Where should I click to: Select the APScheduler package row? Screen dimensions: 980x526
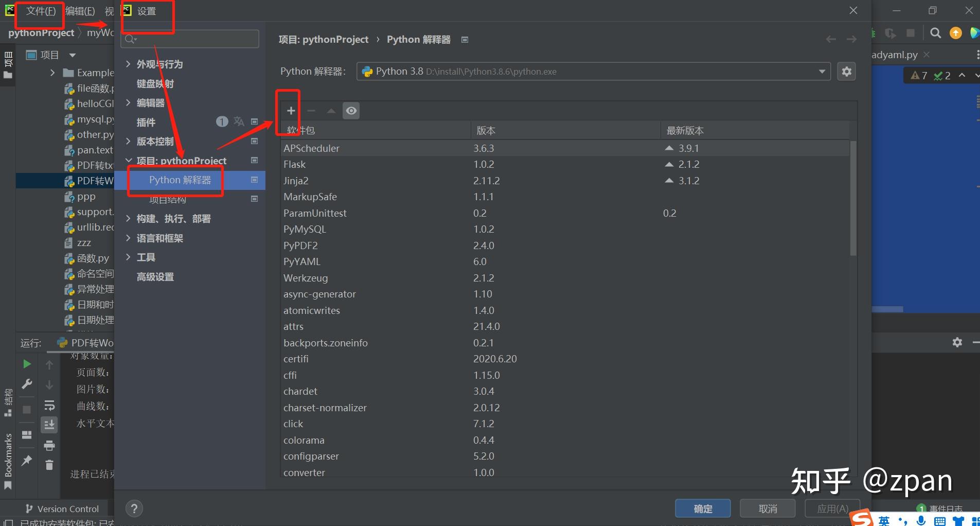click(x=565, y=148)
